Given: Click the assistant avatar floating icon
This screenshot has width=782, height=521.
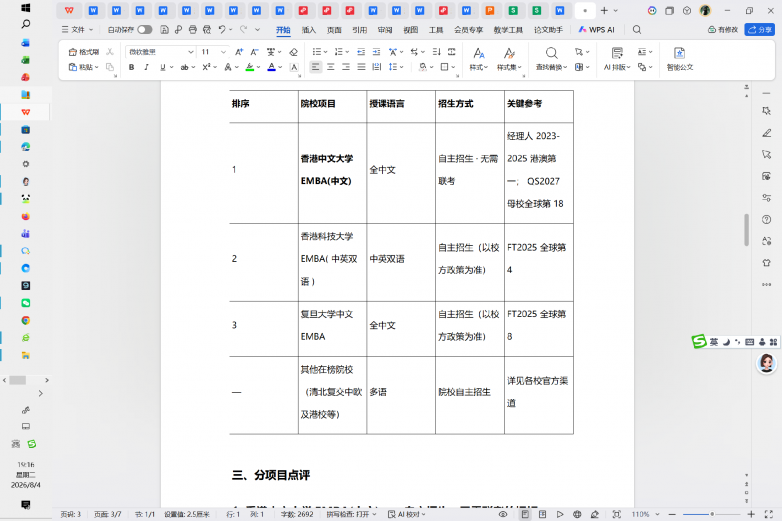Looking at the screenshot, I should [x=767, y=363].
